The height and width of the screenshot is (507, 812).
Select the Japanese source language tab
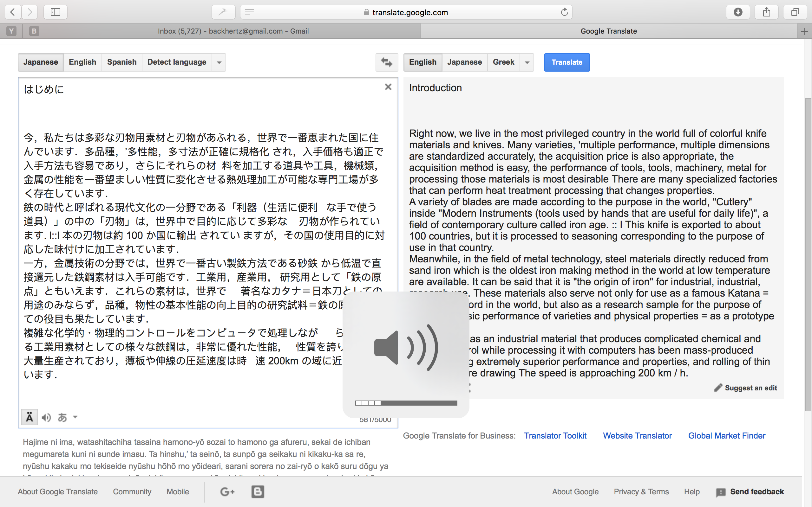(x=40, y=62)
